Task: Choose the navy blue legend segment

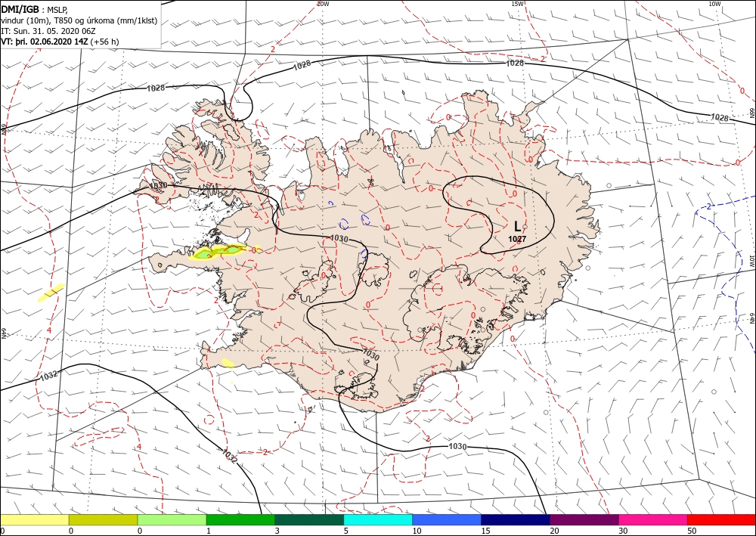Action: tap(516, 520)
